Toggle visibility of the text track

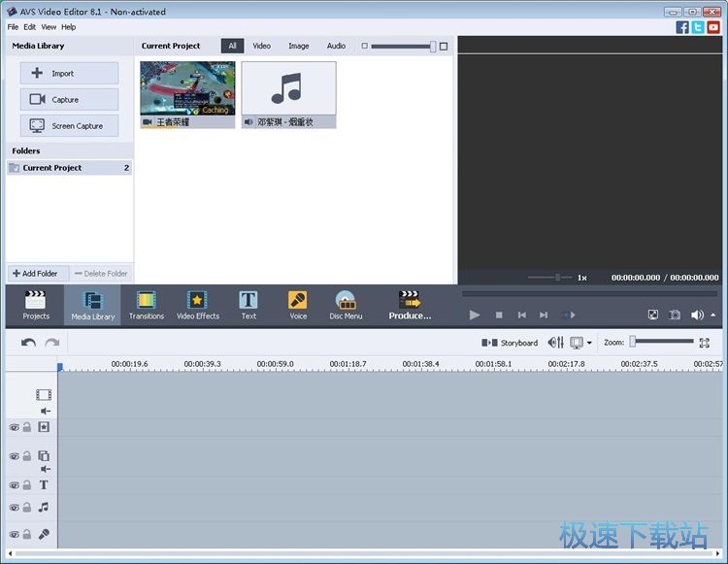tap(15, 485)
